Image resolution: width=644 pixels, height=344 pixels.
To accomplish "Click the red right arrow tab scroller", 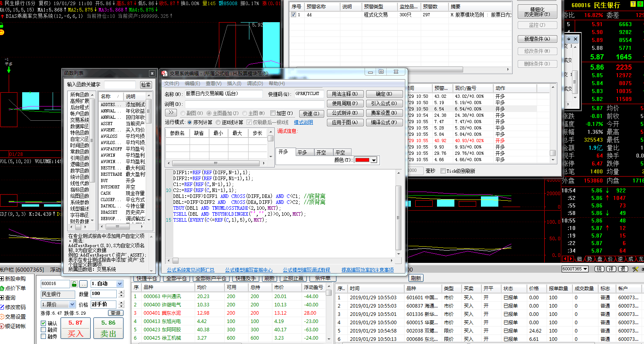I will 571,259.
